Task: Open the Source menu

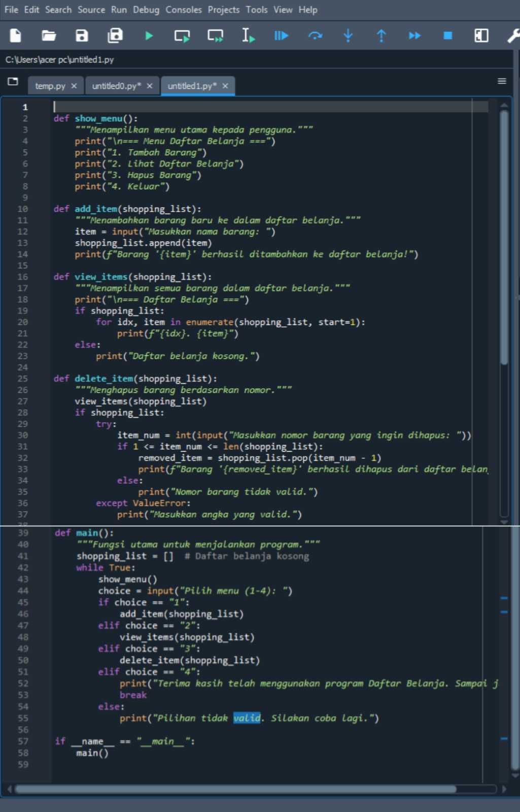Action: click(x=91, y=10)
